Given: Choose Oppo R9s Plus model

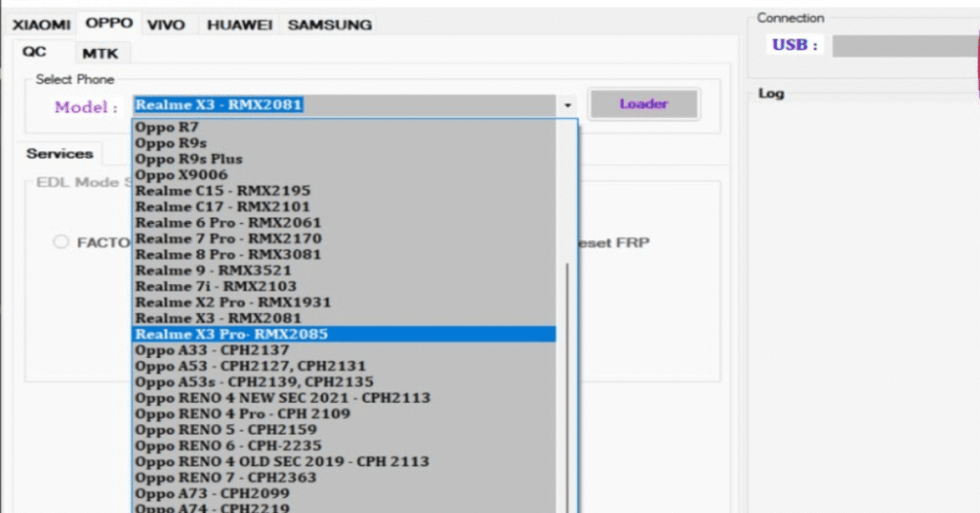Looking at the screenshot, I should click(x=345, y=159).
